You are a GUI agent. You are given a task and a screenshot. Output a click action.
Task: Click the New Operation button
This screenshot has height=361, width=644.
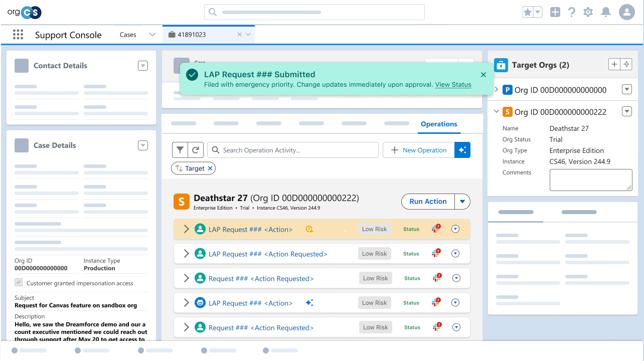pos(419,150)
